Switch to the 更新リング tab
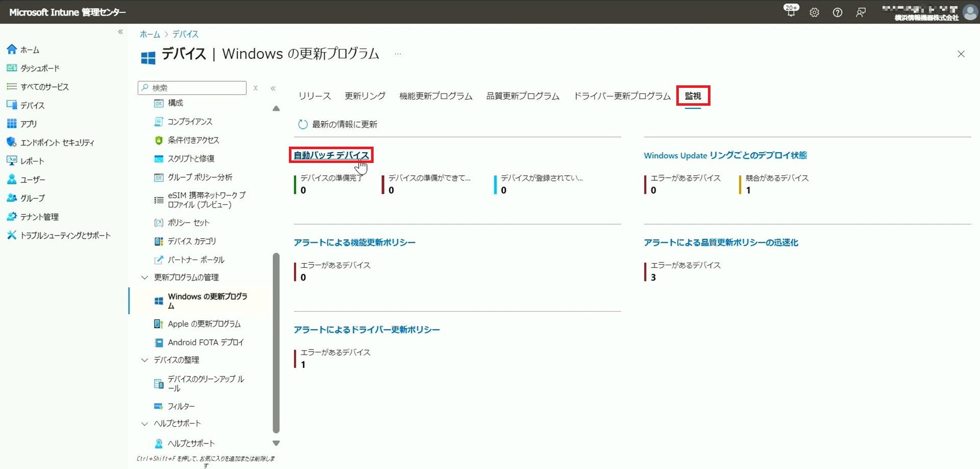This screenshot has height=469, width=980. pyautogui.click(x=365, y=96)
